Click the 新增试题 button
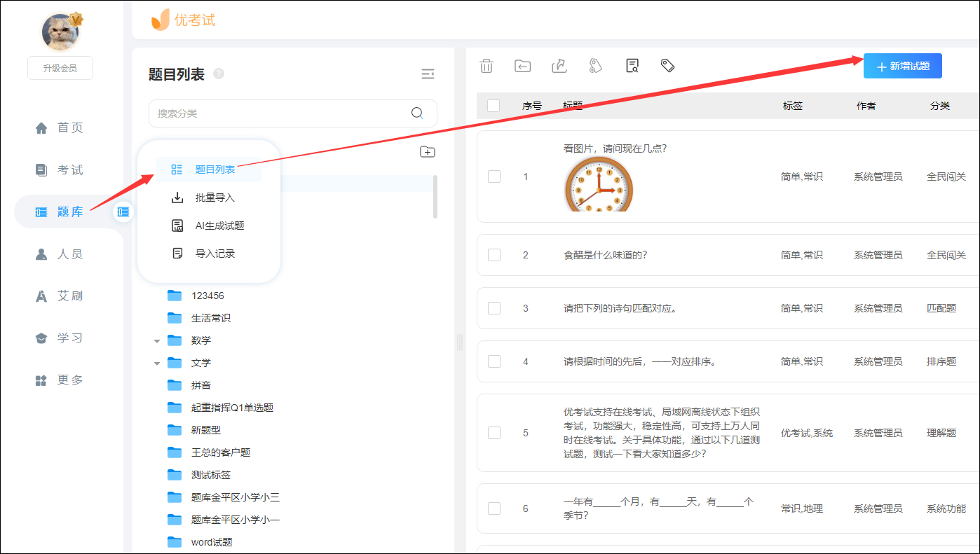The width and height of the screenshot is (980, 554). tap(902, 65)
